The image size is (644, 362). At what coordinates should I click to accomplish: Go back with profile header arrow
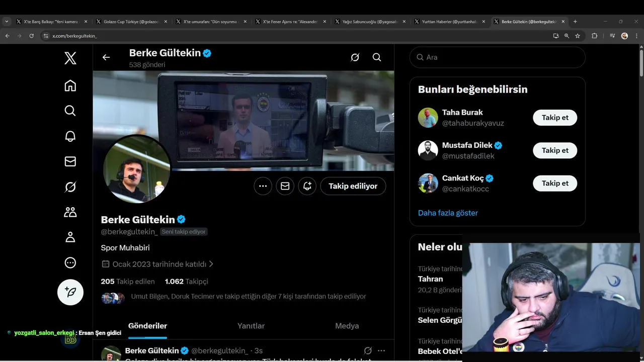coord(106,57)
